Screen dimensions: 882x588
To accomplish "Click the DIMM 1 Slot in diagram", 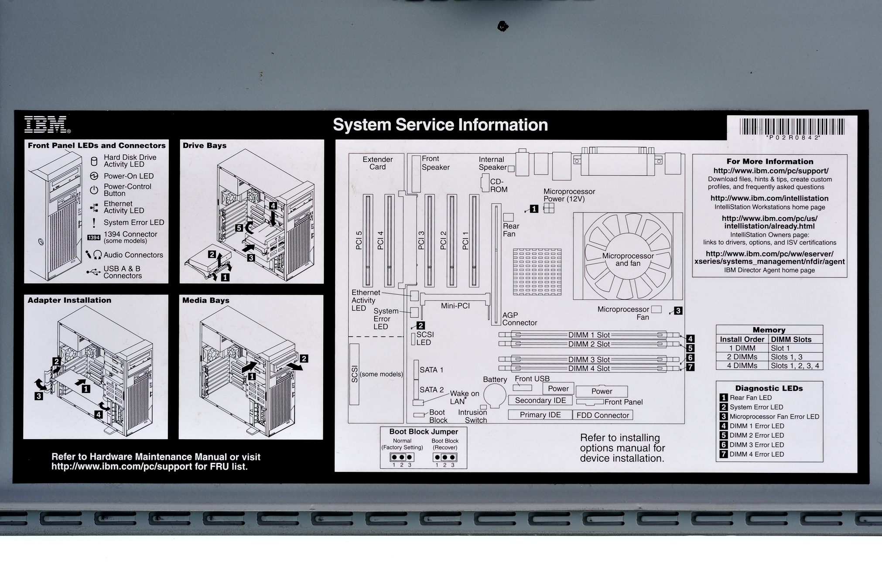I will click(x=589, y=335).
